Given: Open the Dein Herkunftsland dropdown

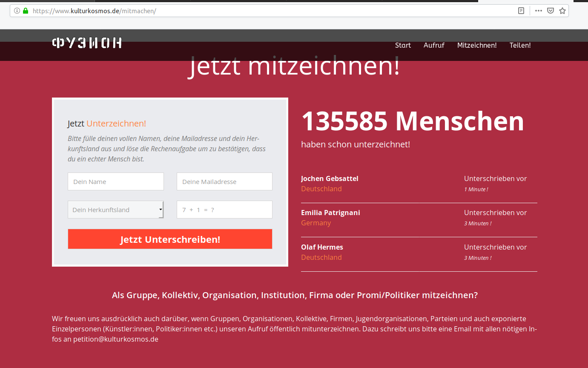Looking at the screenshot, I should (115, 210).
